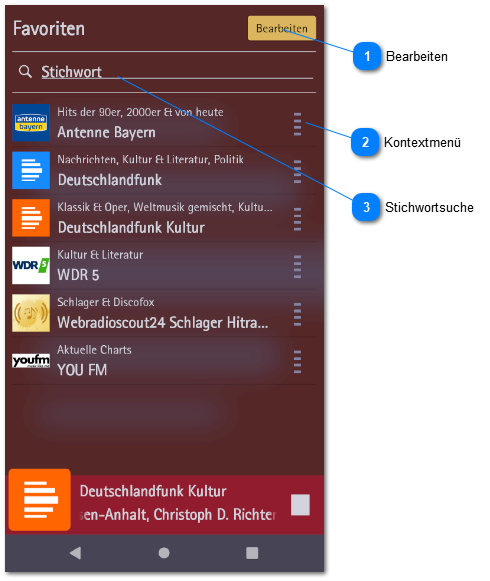Click now-playing title Deutschlandfunk Kultur
This screenshot has height=581, width=490.
pos(153,491)
